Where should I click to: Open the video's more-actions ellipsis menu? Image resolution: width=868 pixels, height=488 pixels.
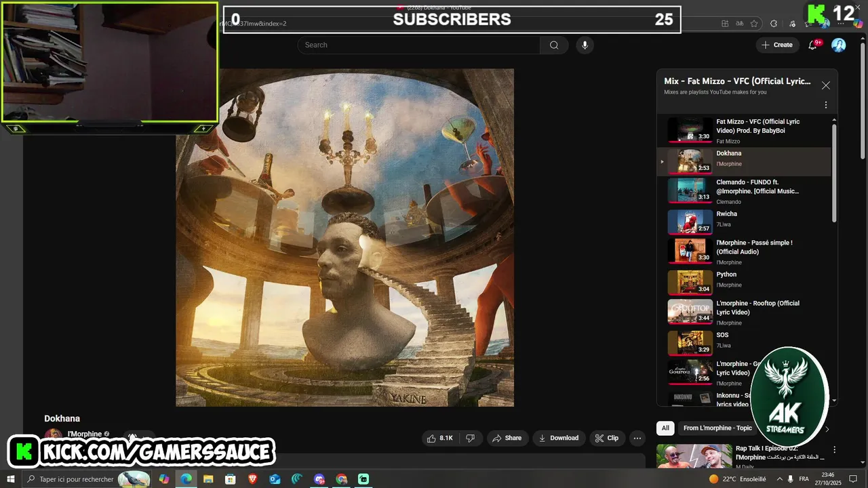click(637, 438)
